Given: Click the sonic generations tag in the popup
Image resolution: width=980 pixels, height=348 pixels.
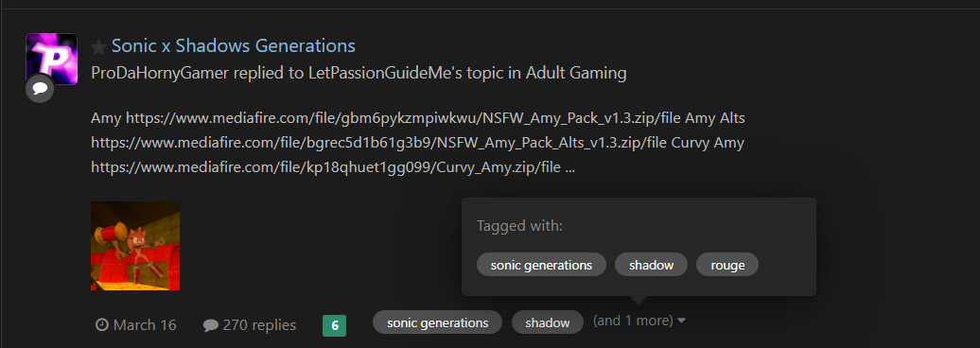Looking at the screenshot, I should (x=541, y=265).
